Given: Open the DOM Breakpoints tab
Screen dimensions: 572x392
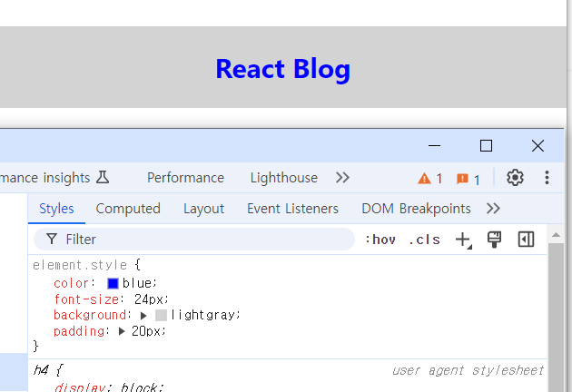Looking at the screenshot, I should point(416,209).
